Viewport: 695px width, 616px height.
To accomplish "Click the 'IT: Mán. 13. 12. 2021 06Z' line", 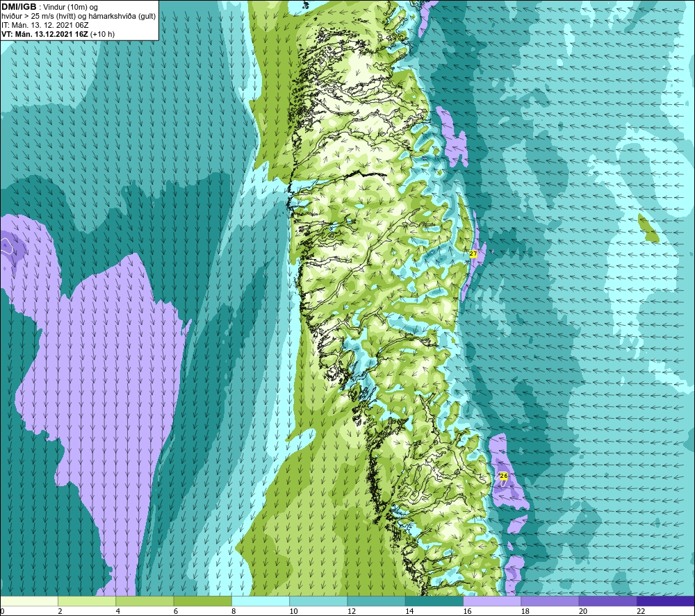I will coord(44,25).
